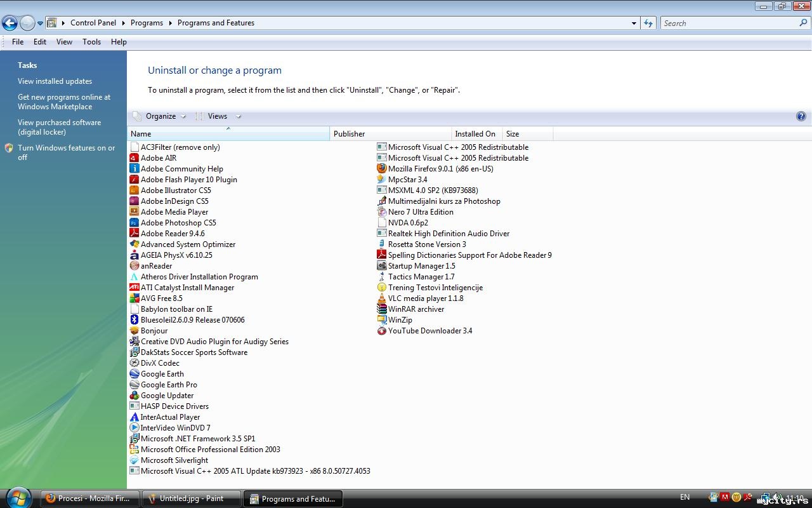The width and height of the screenshot is (812, 508).
Task: Click the Adobe Photoshop CS5 icon
Action: [x=134, y=223]
